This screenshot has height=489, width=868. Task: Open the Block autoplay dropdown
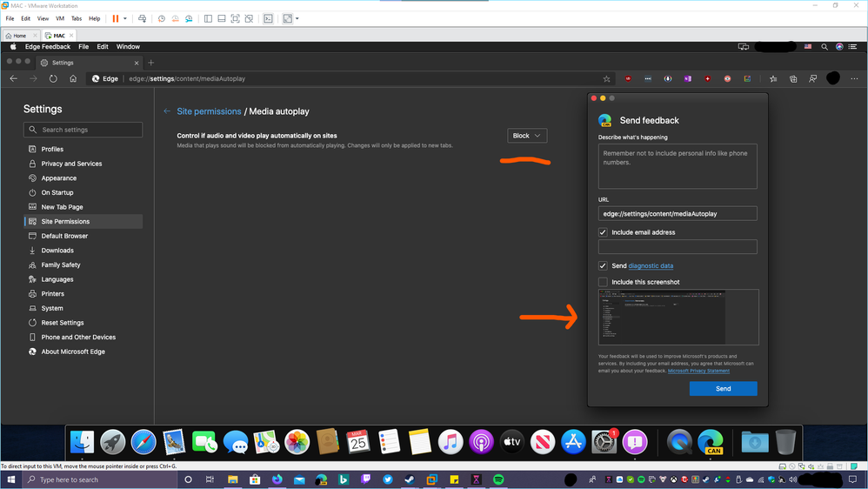(527, 136)
